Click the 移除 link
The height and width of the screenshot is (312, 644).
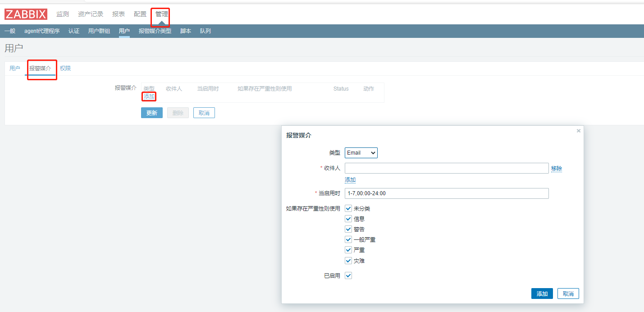[x=557, y=169]
